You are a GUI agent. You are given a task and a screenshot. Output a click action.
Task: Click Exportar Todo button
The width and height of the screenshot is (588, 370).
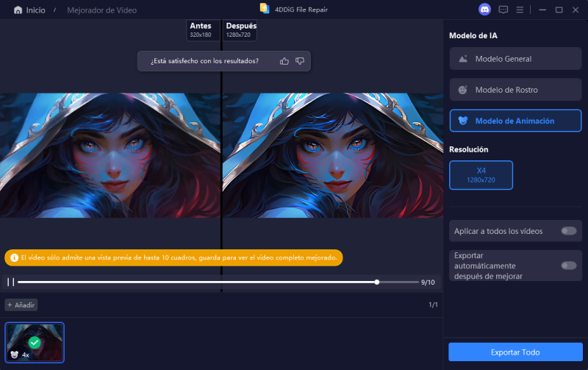click(516, 352)
